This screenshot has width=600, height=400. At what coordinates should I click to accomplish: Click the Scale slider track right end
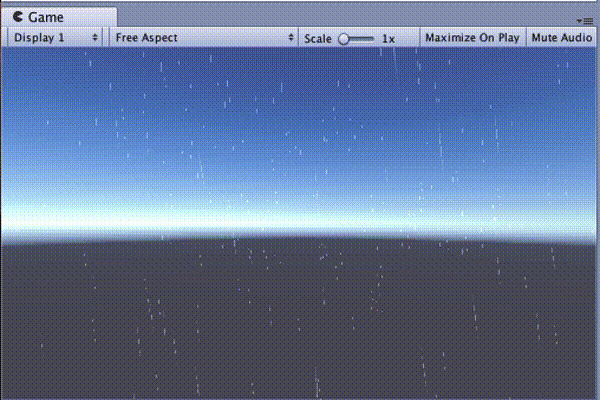(x=373, y=38)
